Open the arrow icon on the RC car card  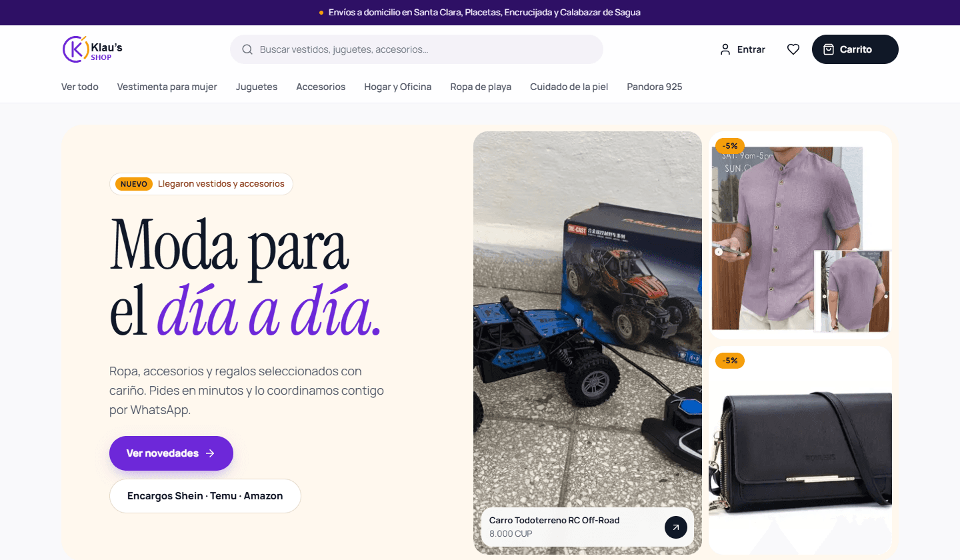click(x=675, y=527)
